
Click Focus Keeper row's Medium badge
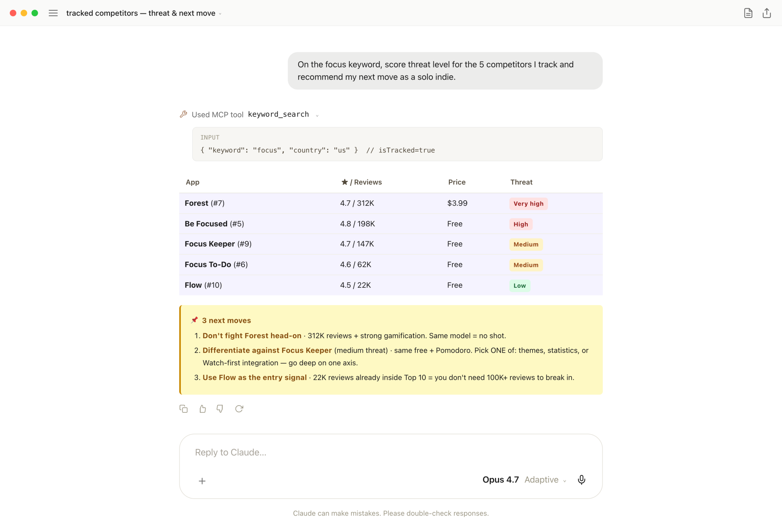[x=526, y=244]
